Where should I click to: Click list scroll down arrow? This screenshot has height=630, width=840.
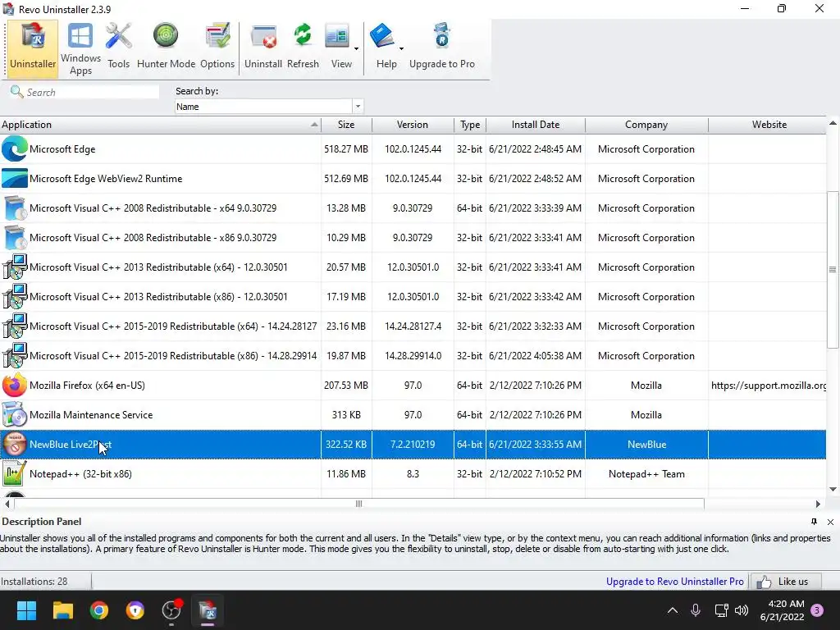tap(833, 489)
